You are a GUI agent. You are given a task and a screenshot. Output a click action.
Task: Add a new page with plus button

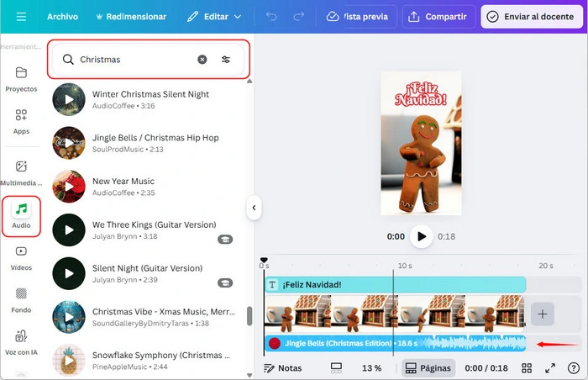543,314
